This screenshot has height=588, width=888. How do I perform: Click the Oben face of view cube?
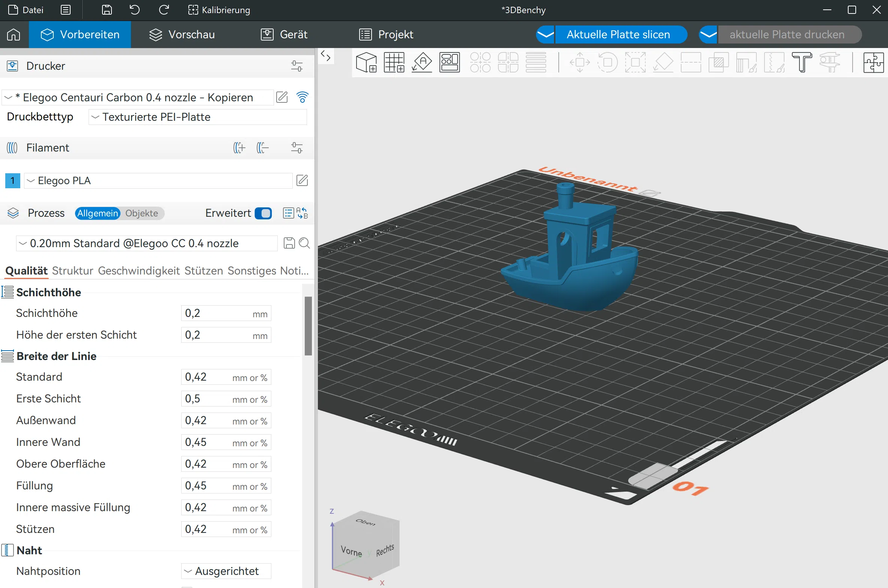(366, 522)
